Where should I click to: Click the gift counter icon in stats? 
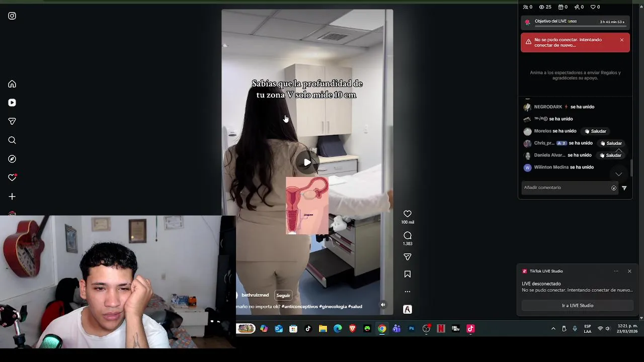coord(563,7)
